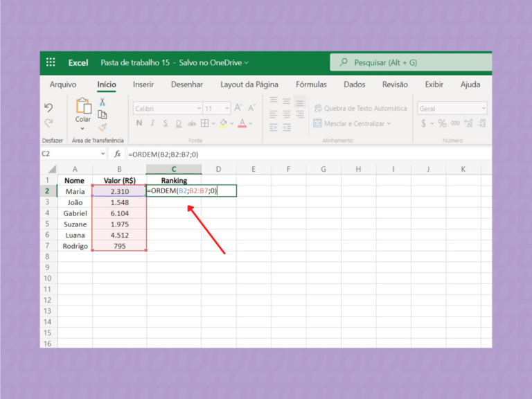Click the Name Box showing C2
The width and height of the screenshot is (532, 399).
(x=73, y=154)
